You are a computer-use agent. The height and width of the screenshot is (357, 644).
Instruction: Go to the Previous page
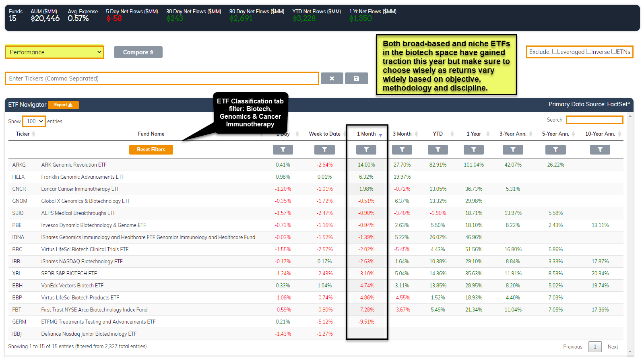(572, 347)
